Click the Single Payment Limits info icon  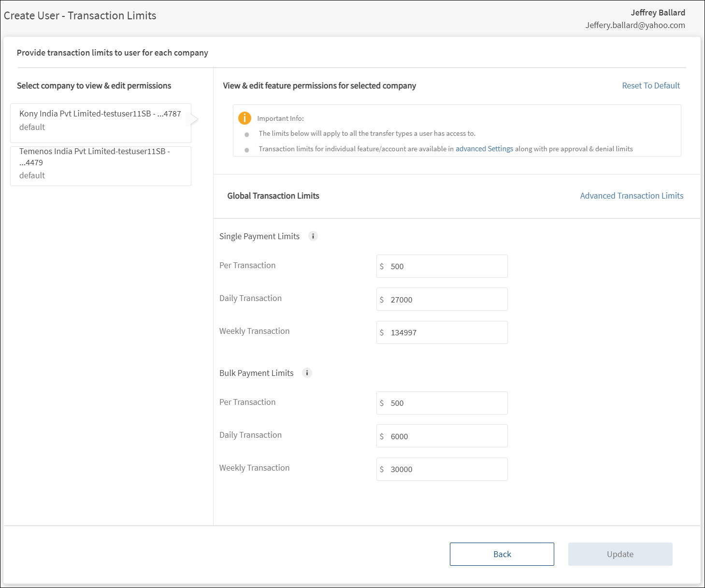[x=313, y=236]
